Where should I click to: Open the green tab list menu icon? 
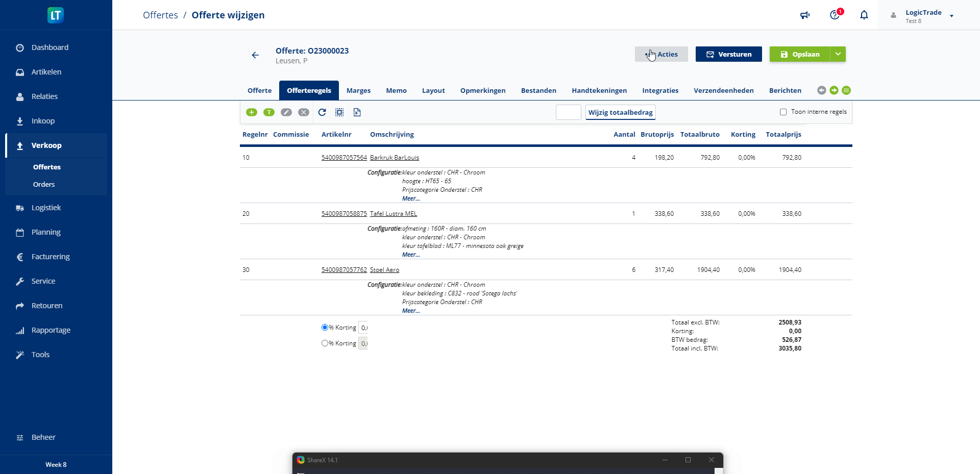[846, 90]
